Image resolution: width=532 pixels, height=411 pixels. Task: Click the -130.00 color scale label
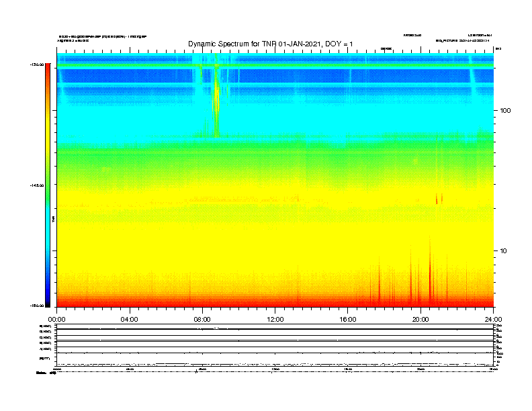click(x=37, y=64)
